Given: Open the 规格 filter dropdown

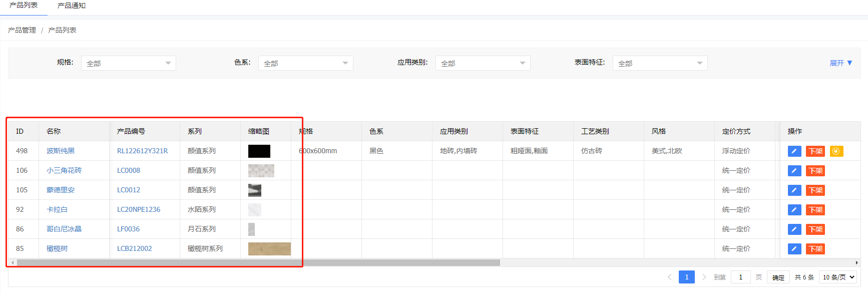Looking at the screenshot, I should [x=129, y=63].
